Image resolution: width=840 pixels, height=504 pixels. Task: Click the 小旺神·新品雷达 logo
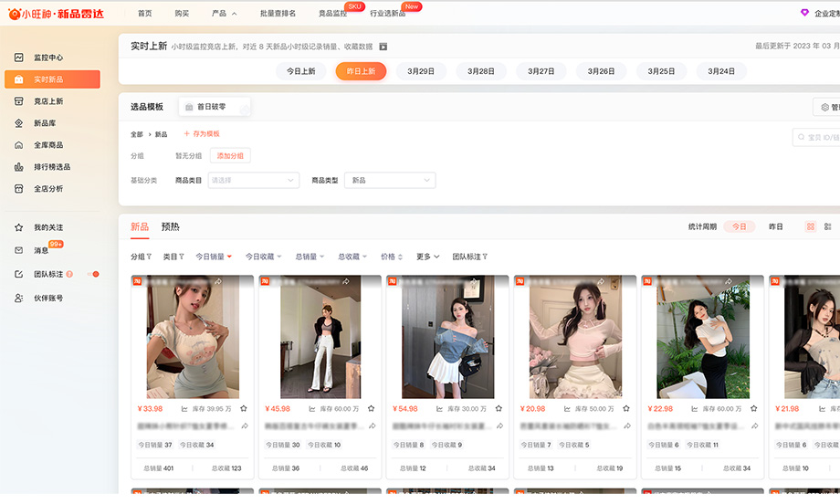[57, 14]
